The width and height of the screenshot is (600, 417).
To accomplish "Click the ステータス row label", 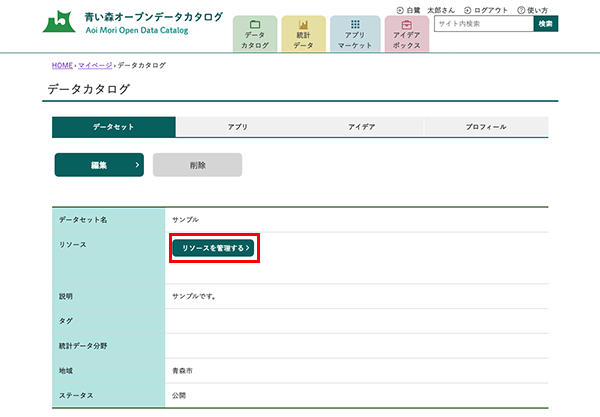I will tap(76, 396).
